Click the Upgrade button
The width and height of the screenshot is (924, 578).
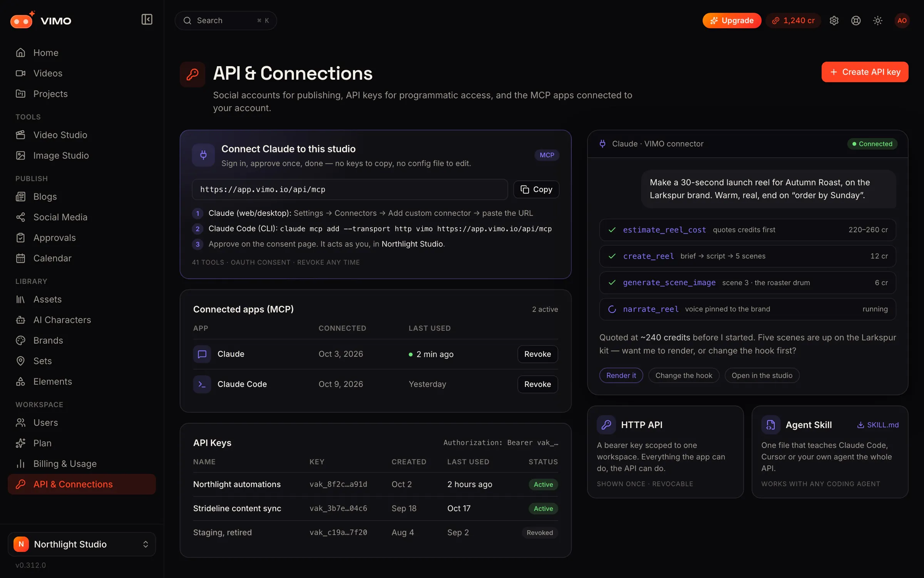[731, 20]
